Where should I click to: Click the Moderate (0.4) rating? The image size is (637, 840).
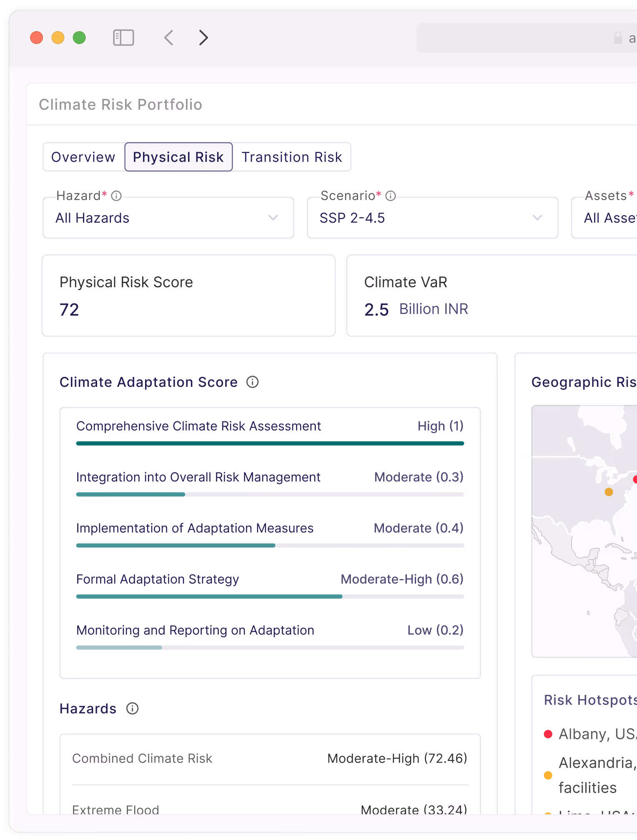[419, 528]
